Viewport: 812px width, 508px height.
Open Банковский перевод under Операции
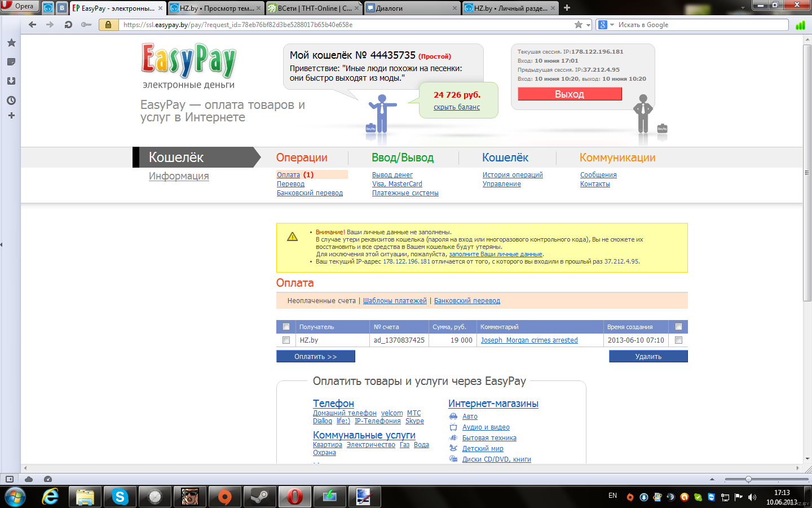tap(310, 193)
